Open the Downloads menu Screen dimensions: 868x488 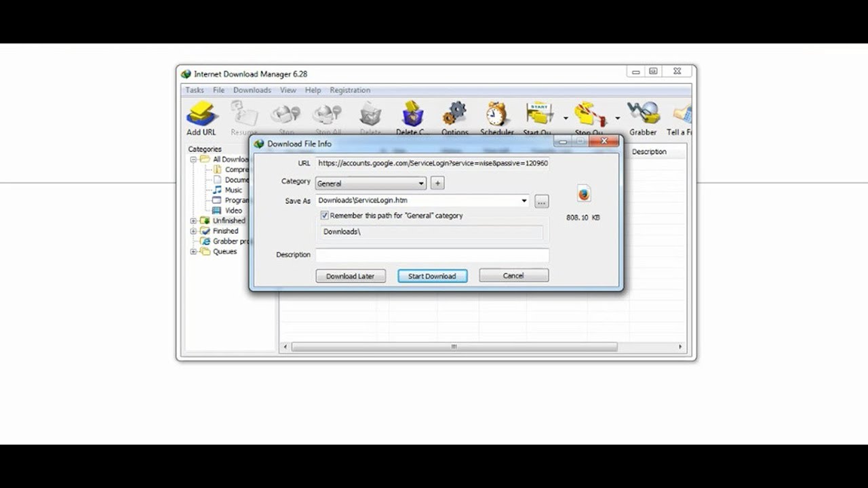tap(252, 90)
